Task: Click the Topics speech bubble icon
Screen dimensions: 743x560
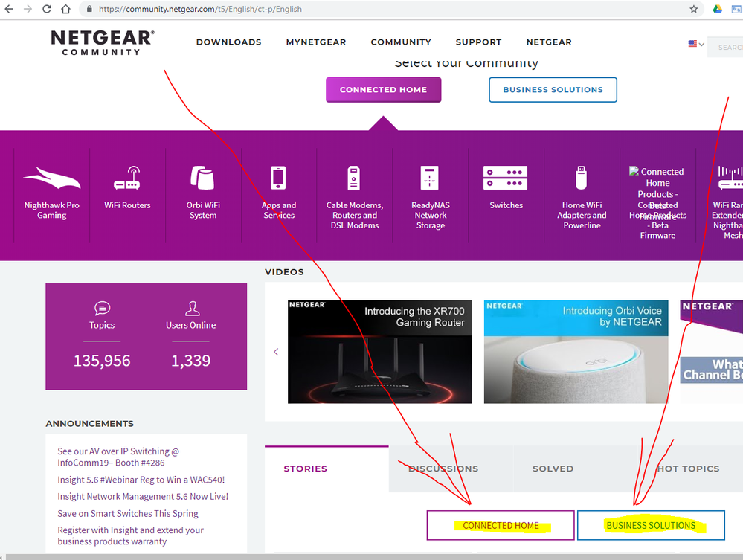Action: (103, 309)
